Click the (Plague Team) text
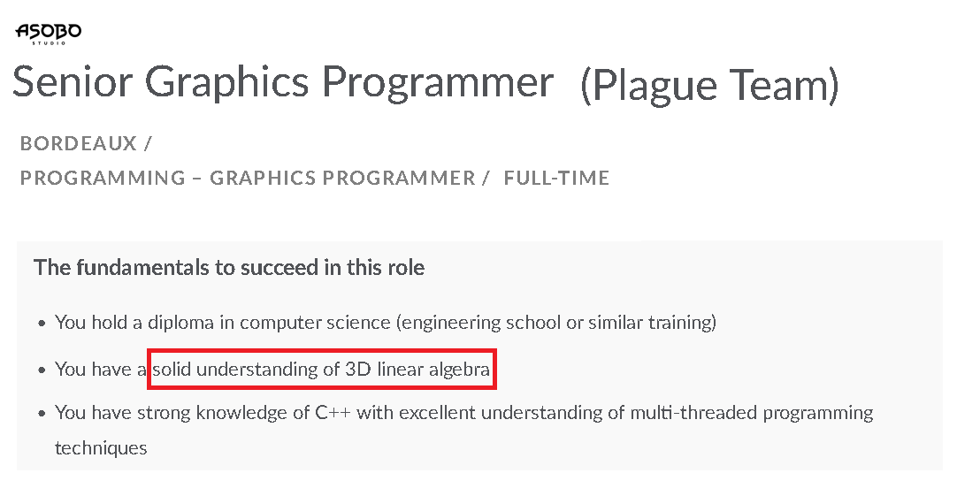The height and width of the screenshot is (496, 980). 709,85
